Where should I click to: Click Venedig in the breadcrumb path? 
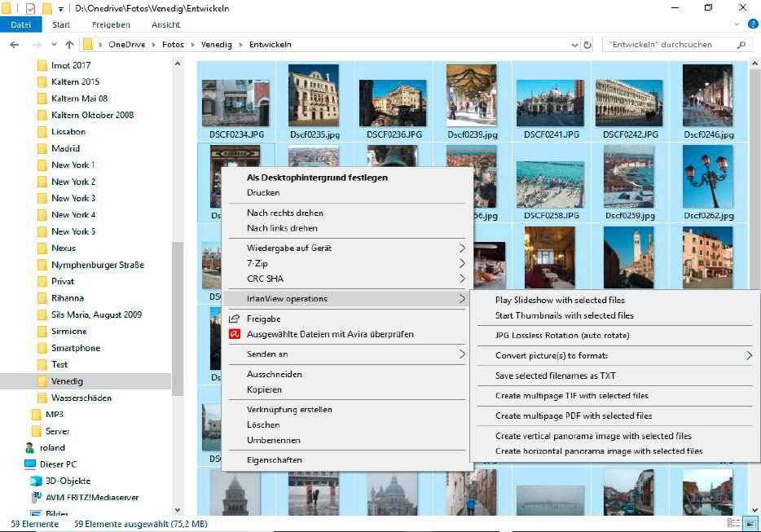click(217, 44)
